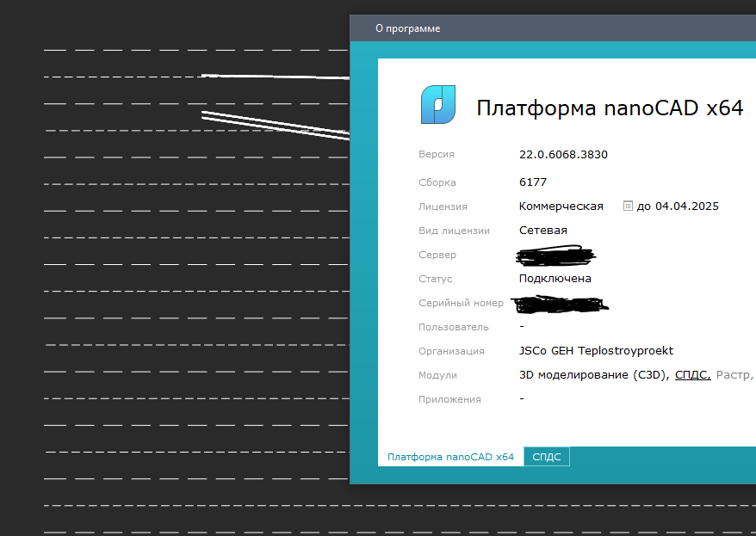The image size is (756, 536).
Task: Select organization name JSCo GEH Teplostroyproekt
Action: click(597, 350)
